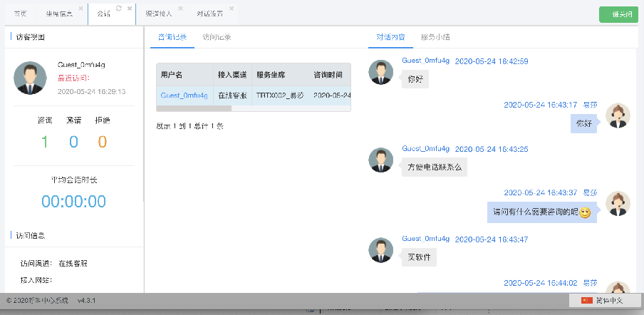
Task: Click the 最近访问 time 2020-05-24 16:29:13
Action: pos(92,91)
